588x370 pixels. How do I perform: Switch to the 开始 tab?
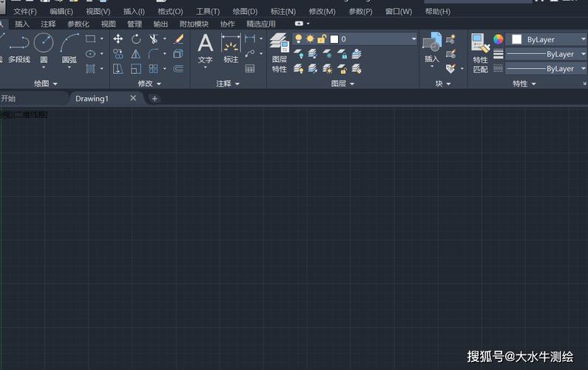8,98
